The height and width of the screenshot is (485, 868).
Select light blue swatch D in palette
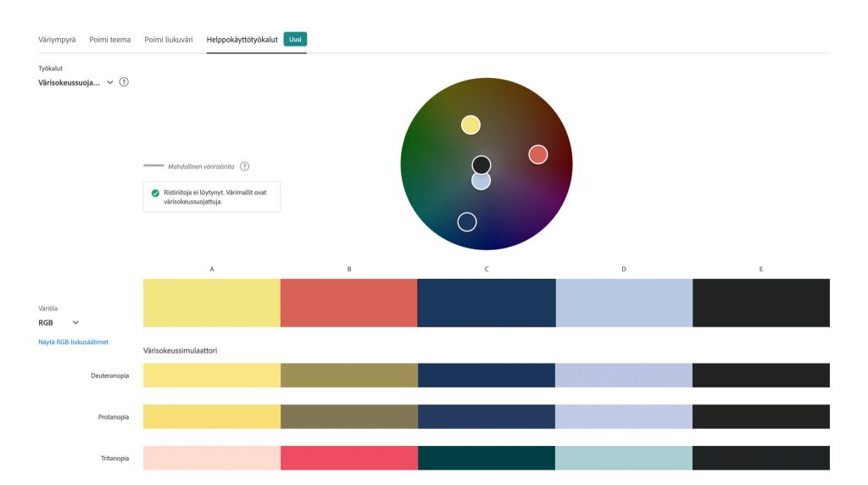coord(624,303)
